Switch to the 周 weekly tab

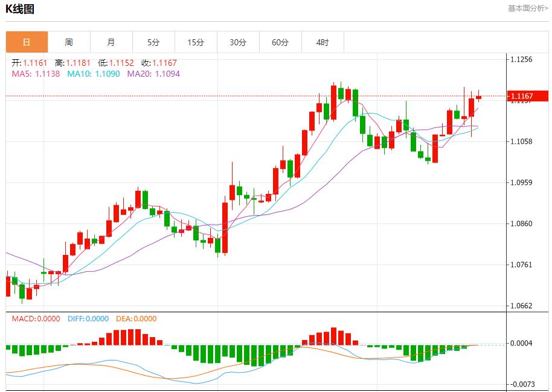(69, 42)
